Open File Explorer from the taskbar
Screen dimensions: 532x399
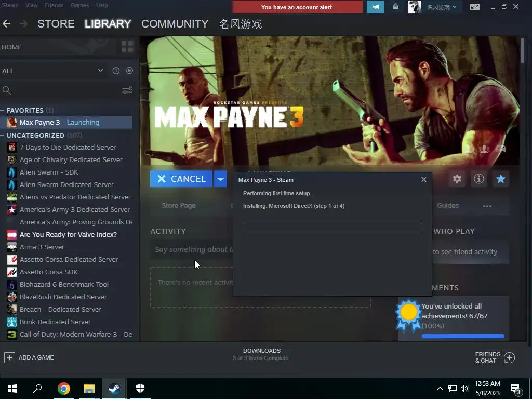tap(89, 389)
